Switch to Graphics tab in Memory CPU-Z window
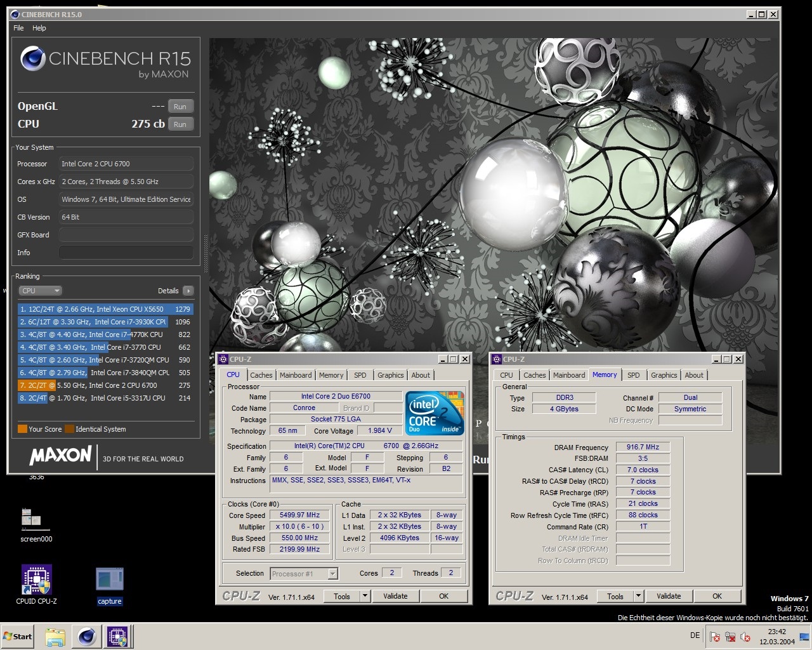This screenshot has height=650, width=812. click(664, 375)
